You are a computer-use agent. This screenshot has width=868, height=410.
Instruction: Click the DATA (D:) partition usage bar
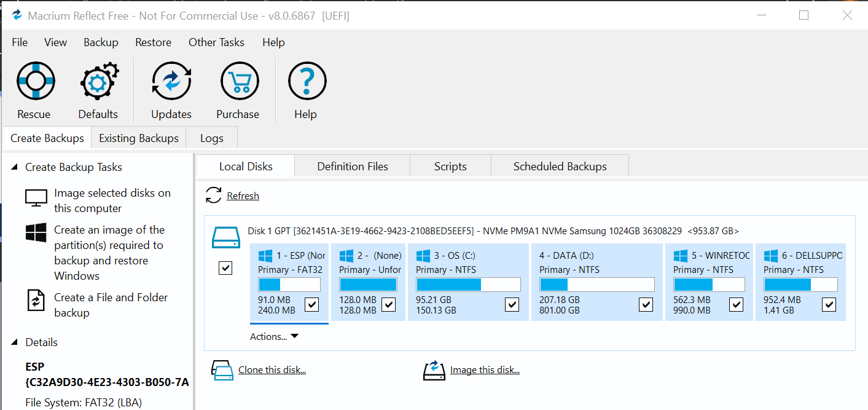(x=597, y=285)
